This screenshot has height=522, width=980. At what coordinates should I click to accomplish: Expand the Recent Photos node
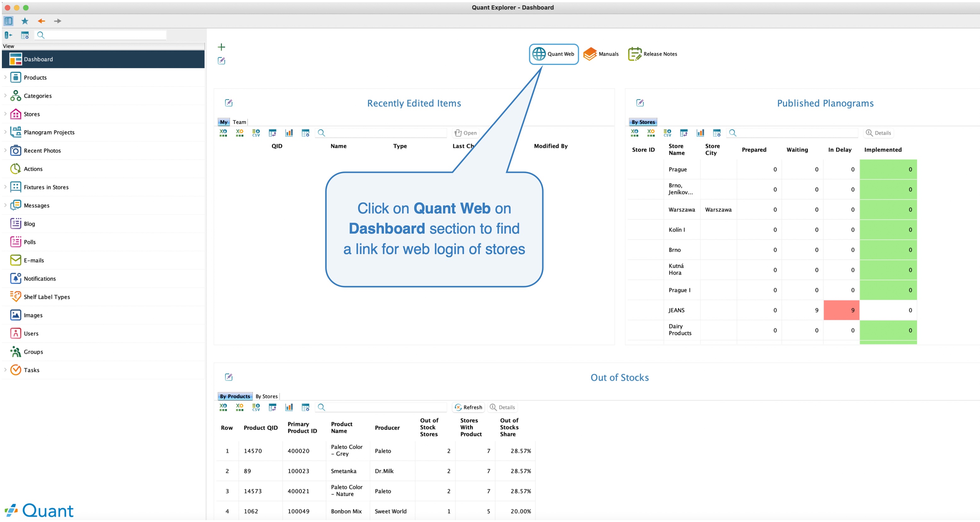(x=5, y=150)
